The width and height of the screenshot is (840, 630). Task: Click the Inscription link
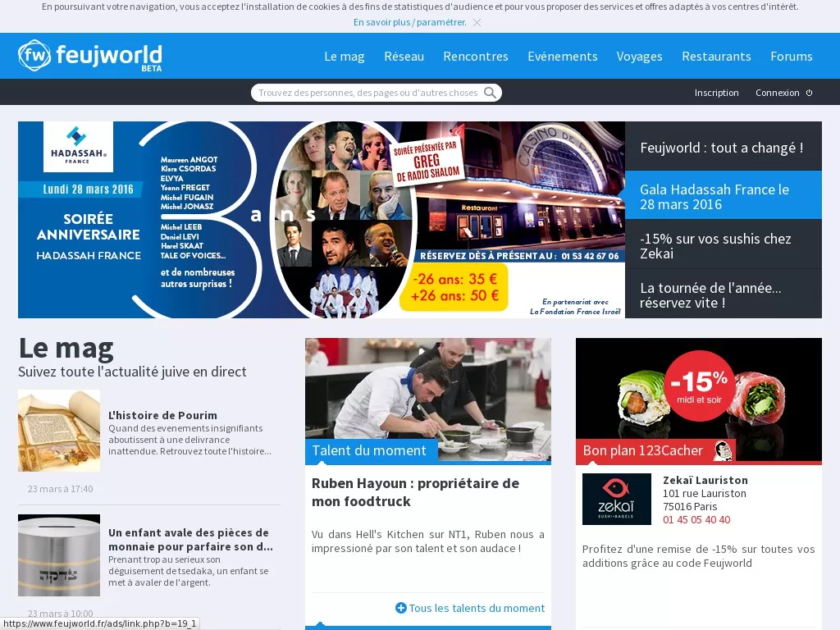tap(716, 93)
